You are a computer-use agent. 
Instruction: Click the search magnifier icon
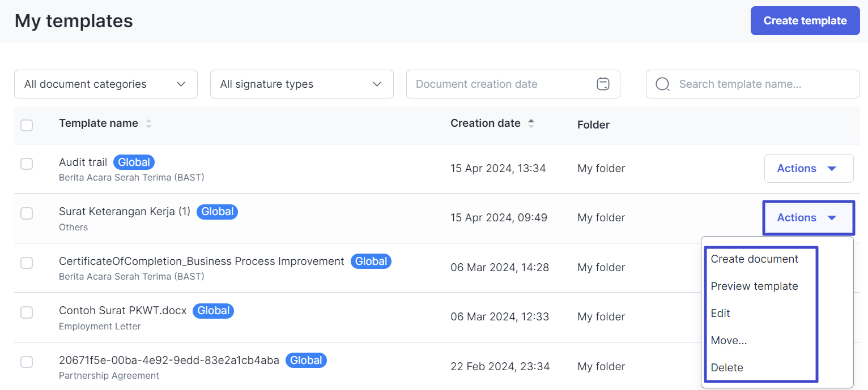[x=662, y=84]
